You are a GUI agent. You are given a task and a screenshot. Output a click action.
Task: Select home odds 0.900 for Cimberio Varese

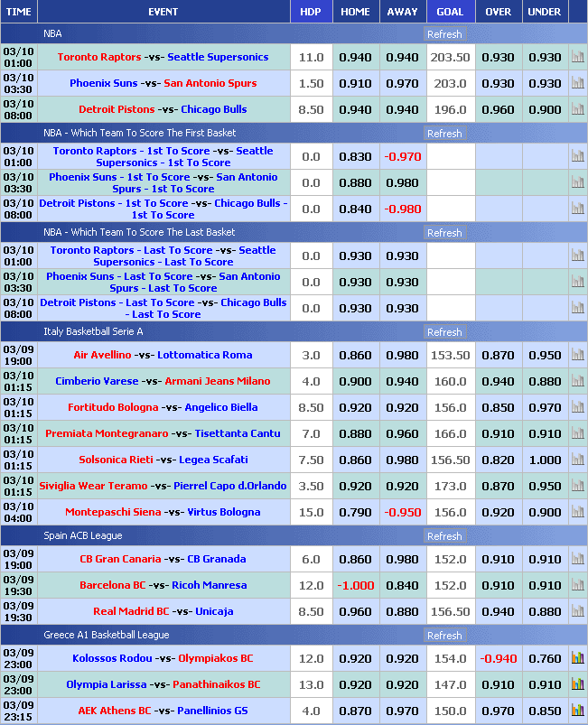click(x=355, y=381)
